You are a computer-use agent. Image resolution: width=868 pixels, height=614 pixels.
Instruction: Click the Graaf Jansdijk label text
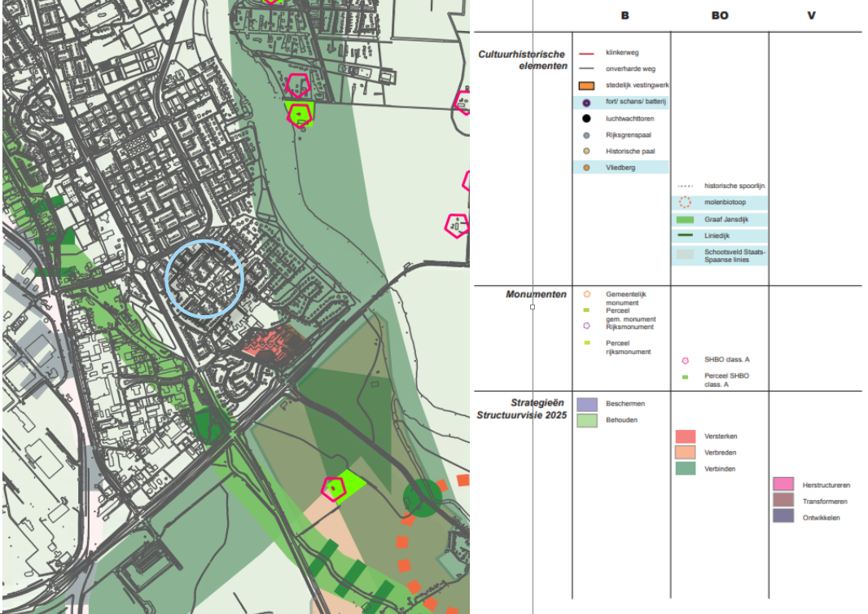726,220
